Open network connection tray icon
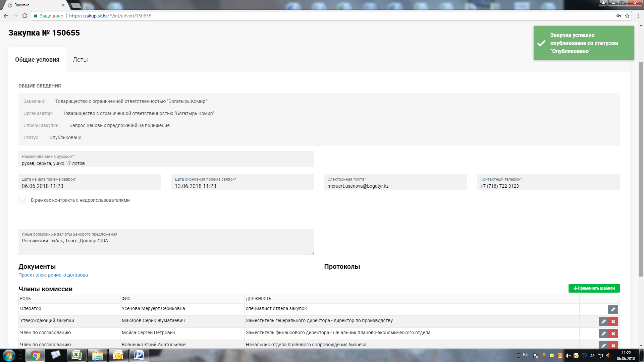Image resolution: width=644 pixels, height=362 pixels. tap(600, 356)
